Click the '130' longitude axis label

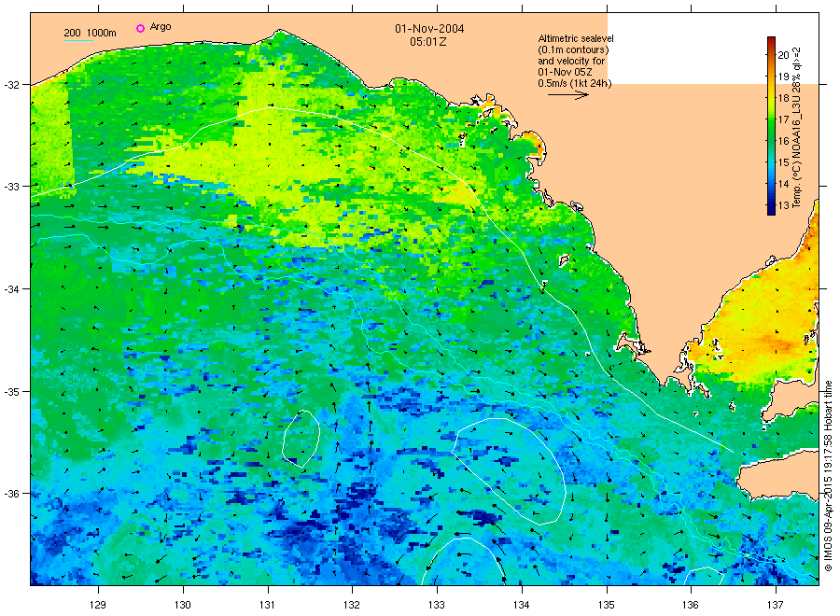pyautogui.click(x=183, y=605)
